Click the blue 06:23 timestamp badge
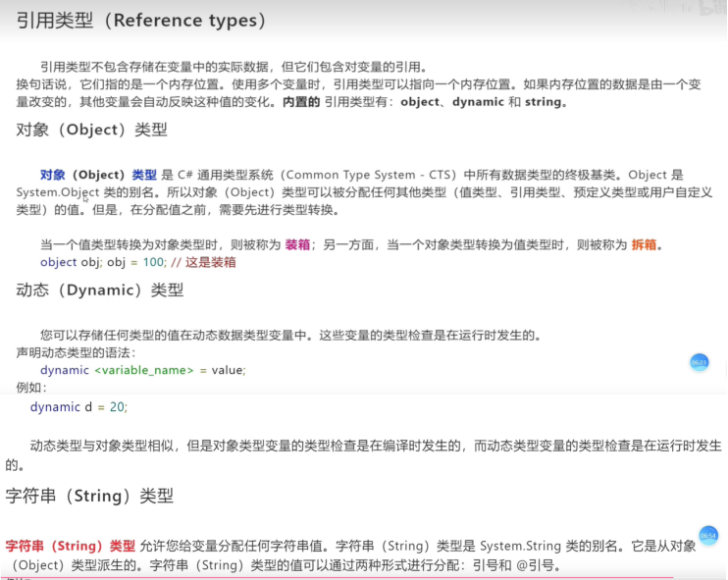 coord(699,362)
